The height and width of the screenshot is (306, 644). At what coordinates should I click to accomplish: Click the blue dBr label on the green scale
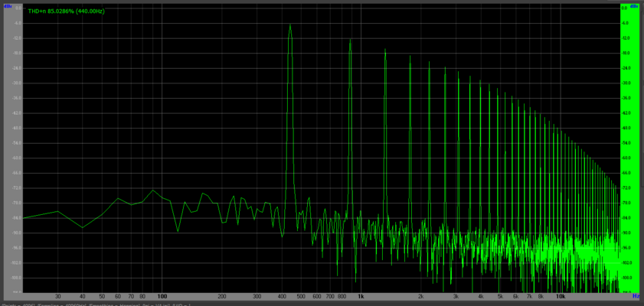tap(636, 6)
